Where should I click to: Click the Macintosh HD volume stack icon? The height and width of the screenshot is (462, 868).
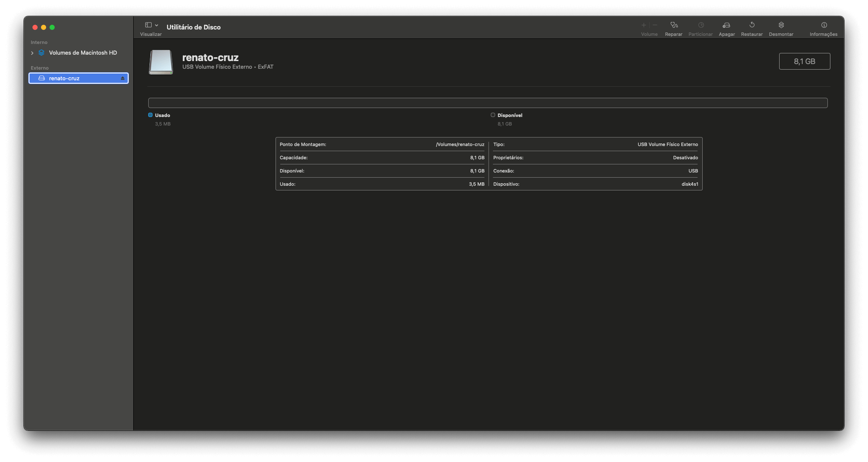pos(41,53)
